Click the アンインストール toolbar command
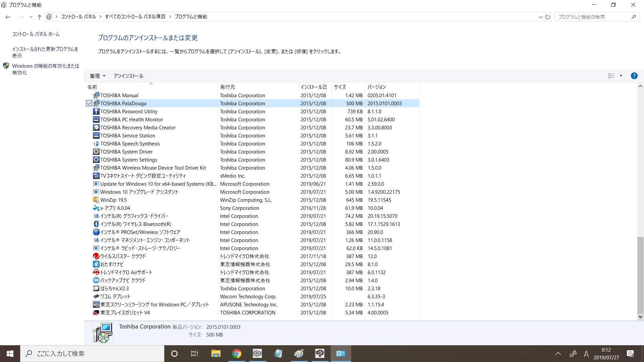The image size is (644, 362). 128,76
